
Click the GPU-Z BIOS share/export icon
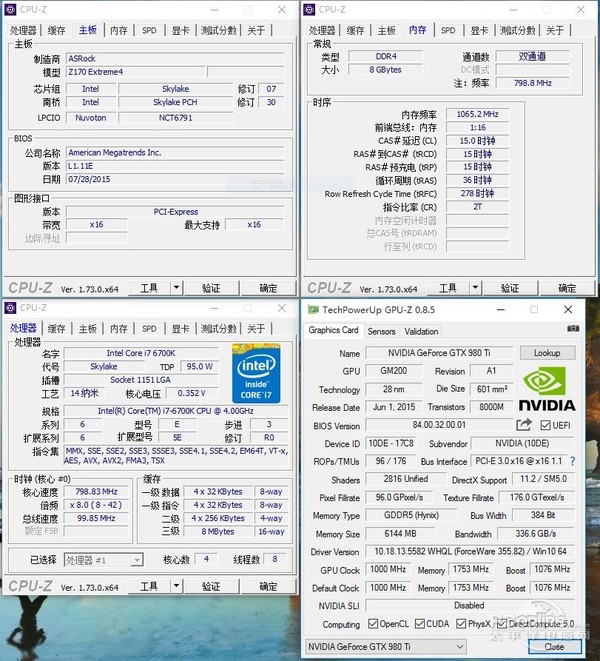[524, 425]
